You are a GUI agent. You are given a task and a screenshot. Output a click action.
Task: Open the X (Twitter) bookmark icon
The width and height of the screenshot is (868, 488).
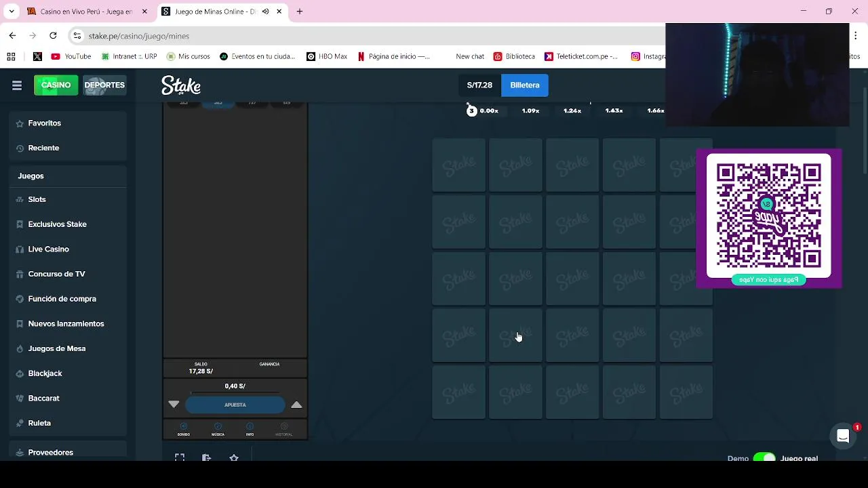(x=37, y=56)
